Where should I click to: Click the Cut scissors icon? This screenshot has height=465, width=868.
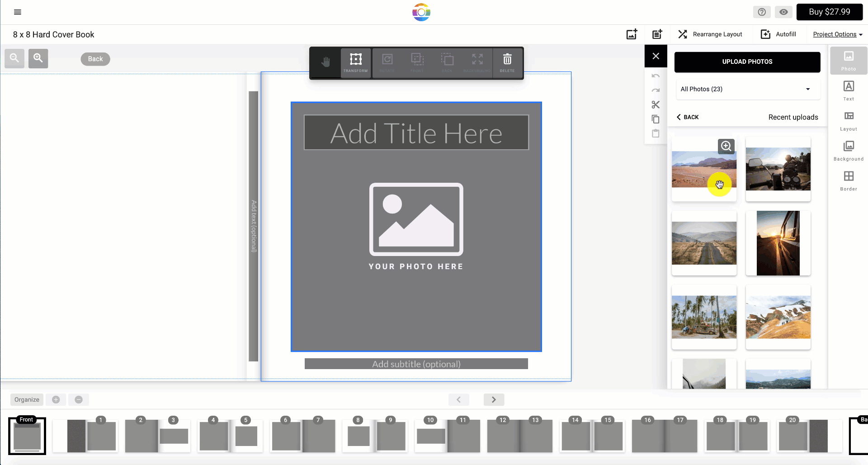656,104
